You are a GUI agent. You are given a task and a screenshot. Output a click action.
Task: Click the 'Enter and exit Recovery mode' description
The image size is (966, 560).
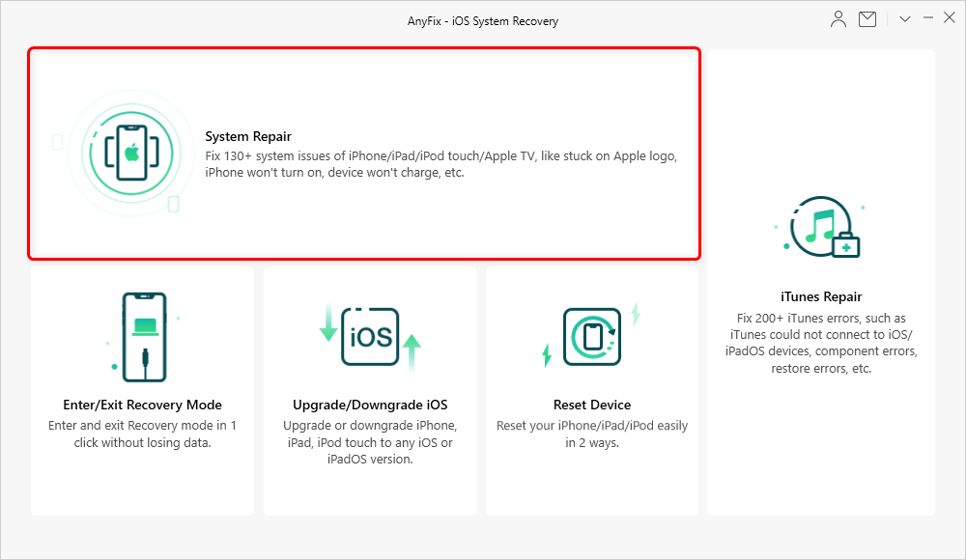(x=143, y=434)
